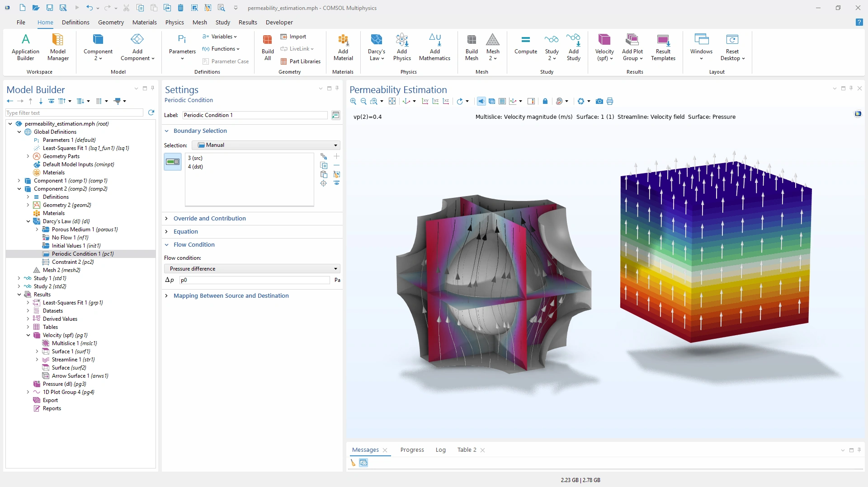Toggle the Activate Selection switch
The image size is (868, 487).
coord(173,162)
